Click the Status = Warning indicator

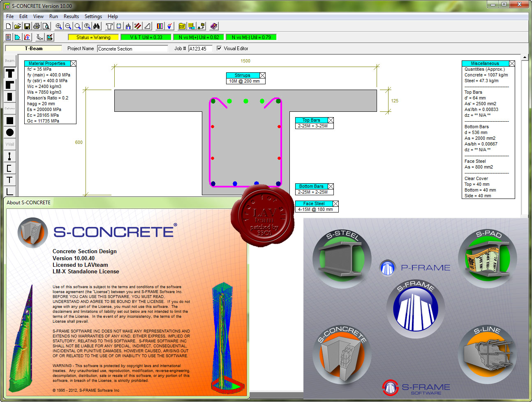(x=93, y=37)
